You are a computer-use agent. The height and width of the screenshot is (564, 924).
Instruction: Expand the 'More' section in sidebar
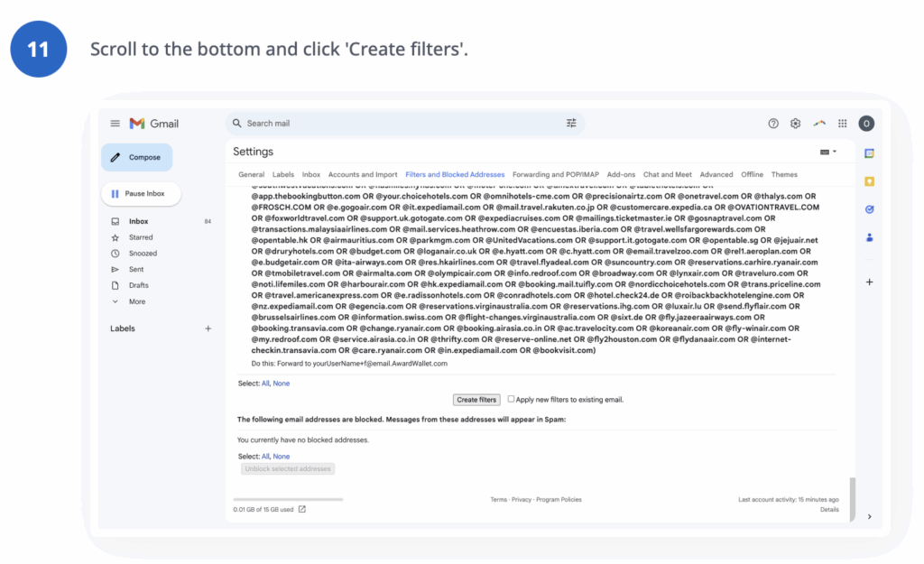pos(137,300)
